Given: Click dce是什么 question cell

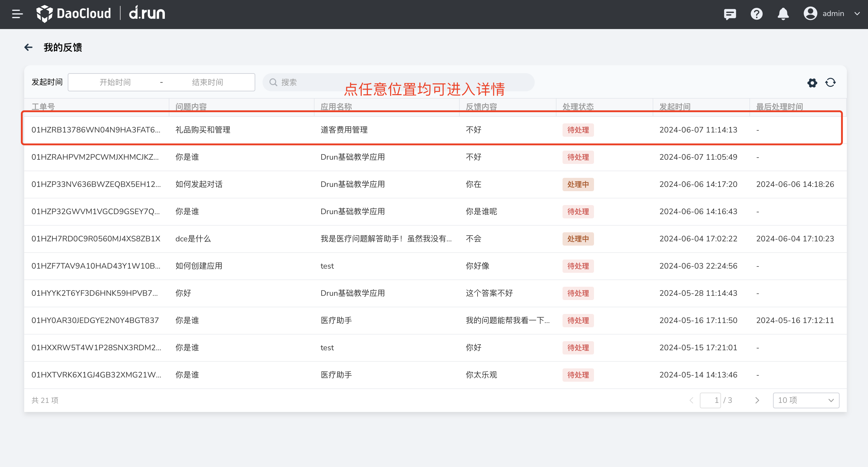Looking at the screenshot, I should pos(193,239).
